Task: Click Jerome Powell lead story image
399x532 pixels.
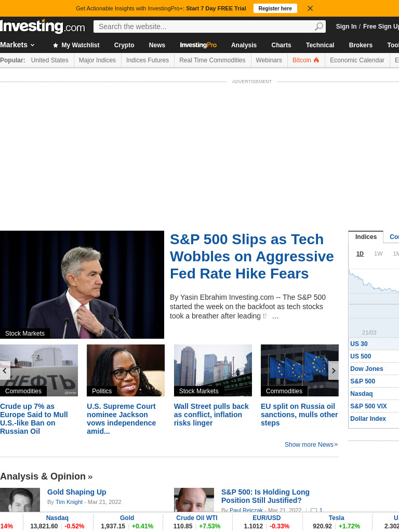Action: point(82,285)
